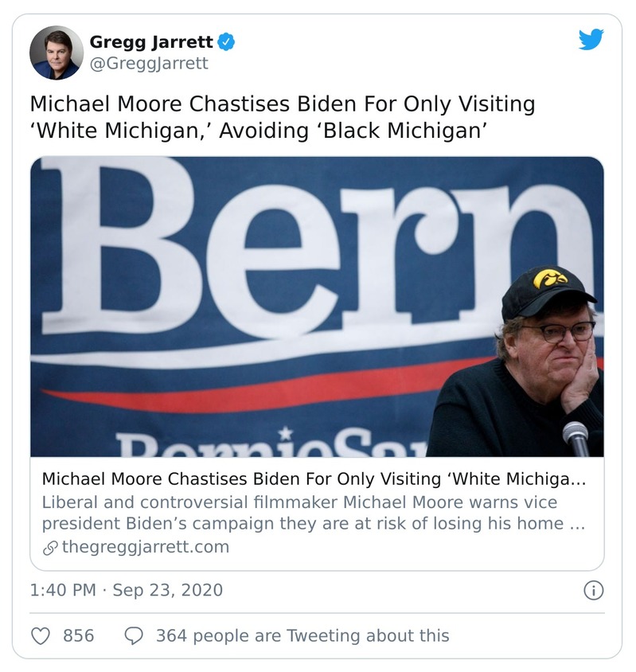Click the 'Sep 23, 2020' date
This screenshot has height=672, width=636.
[168, 590]
